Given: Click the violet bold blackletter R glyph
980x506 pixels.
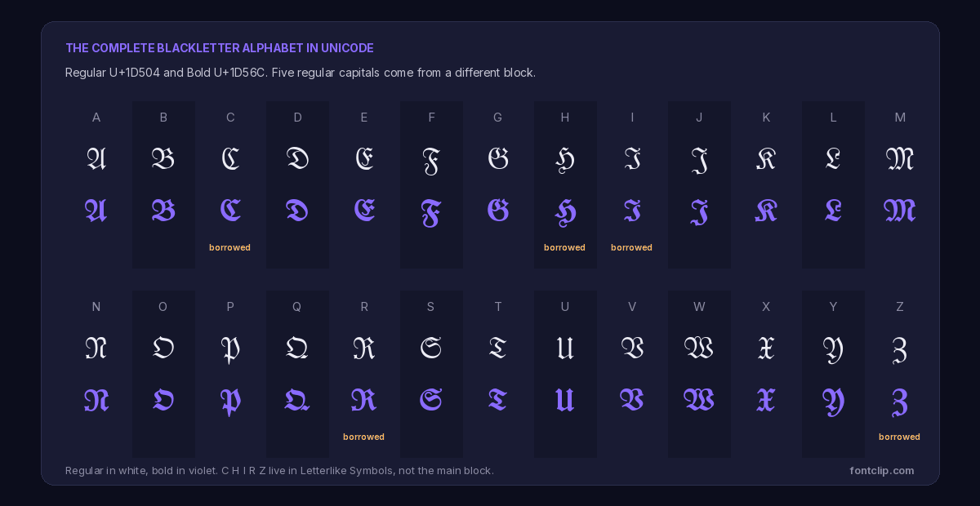Looking at the screenshot, I should pos(364,400).
